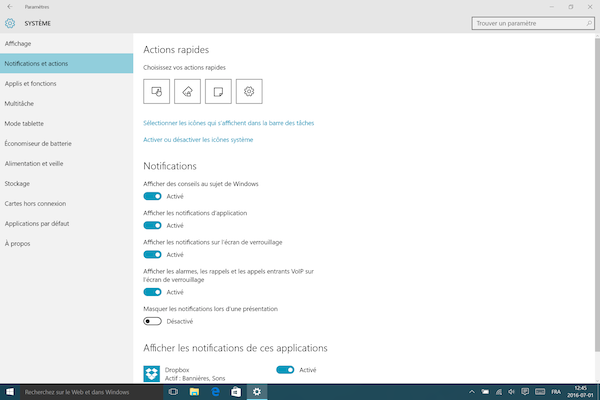Click the settings gear quick action tile

point(249,91)
